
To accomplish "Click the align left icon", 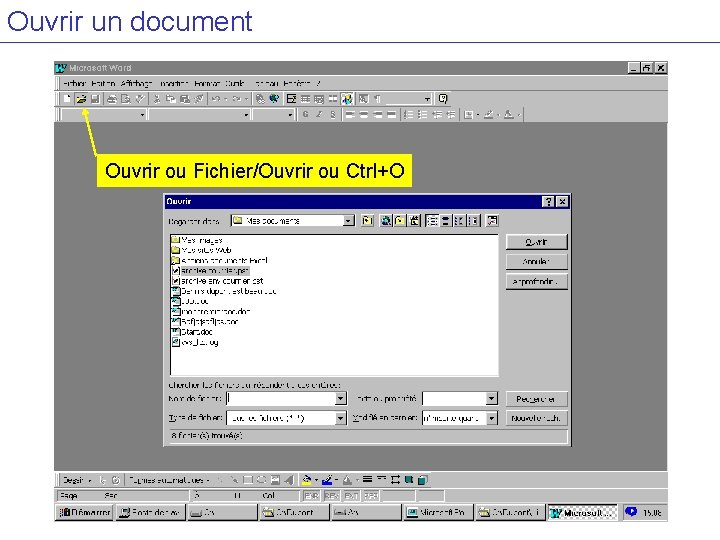I will pyautogui.click(x=350, y=114).
